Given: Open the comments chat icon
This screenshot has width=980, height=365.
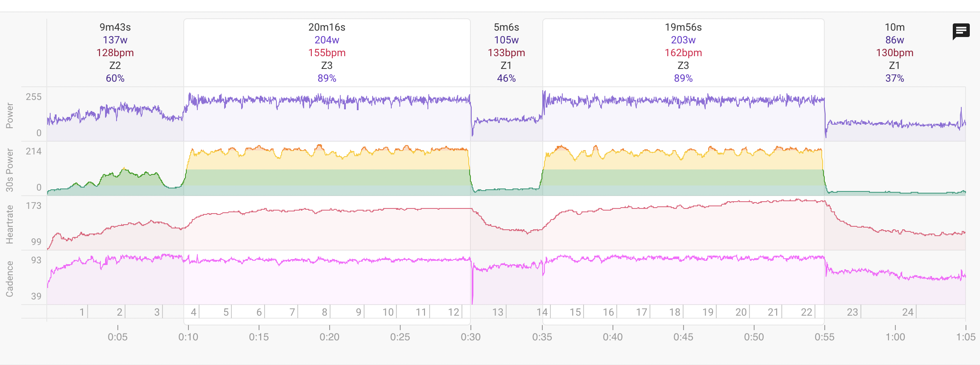Looking at the screenshot, I should (961, 31).
